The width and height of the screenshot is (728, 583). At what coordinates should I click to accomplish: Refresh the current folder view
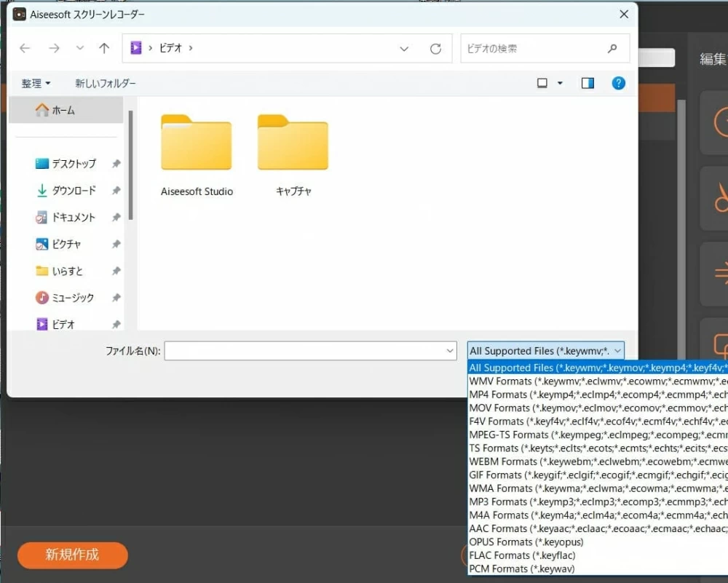(435, 49)
